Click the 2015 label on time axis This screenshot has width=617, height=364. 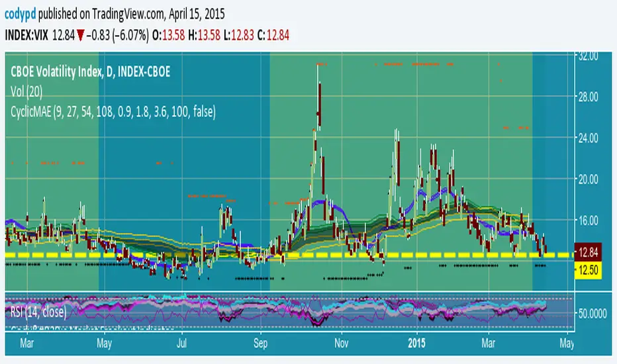tap(416, 343)
